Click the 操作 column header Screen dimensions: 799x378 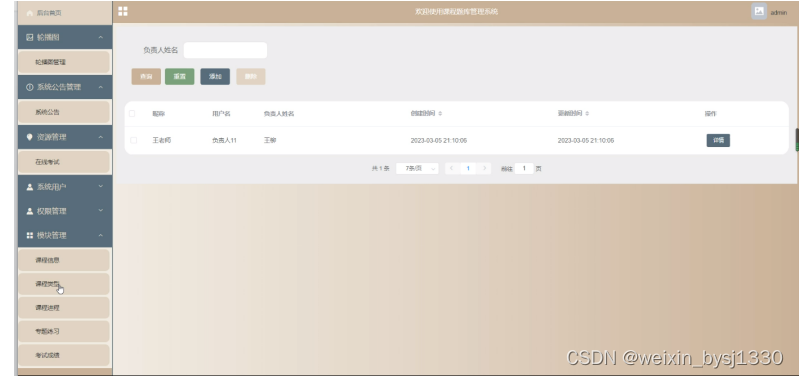tap(710, 114)
